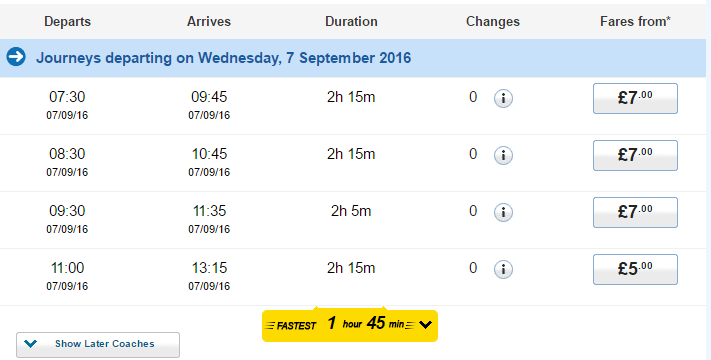Image resolution: width=711 pixels, height=360 pixels.
Task: Click the chevron on Show Later Coaches
Action: [30, 344]
